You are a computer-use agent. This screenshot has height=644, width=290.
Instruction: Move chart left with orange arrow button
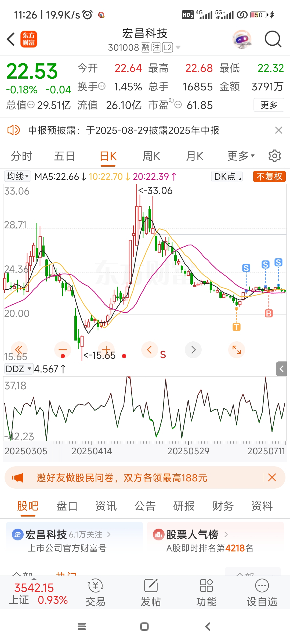[150, 350]
